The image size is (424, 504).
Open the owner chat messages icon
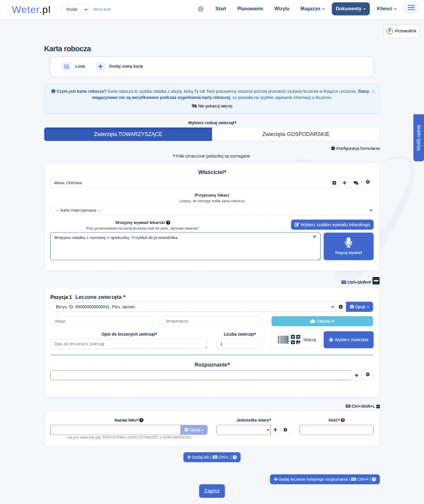[x=356, y=183]
